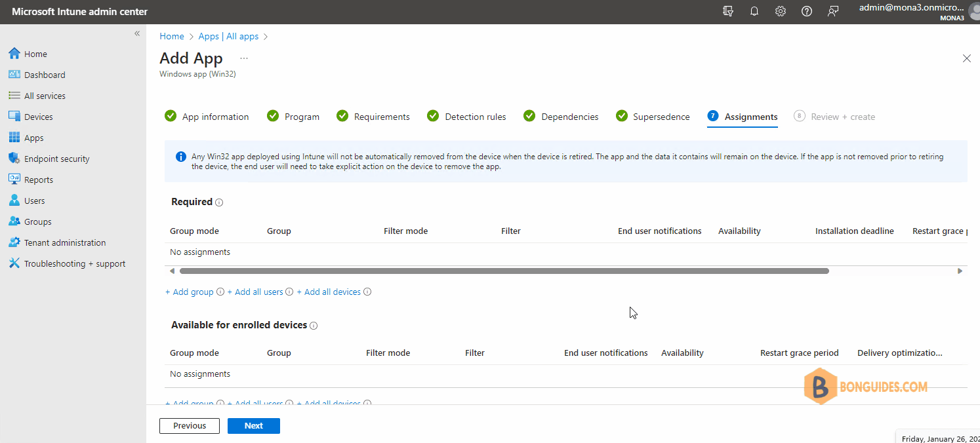
Task: Open the notifications bell
Action: (754, 11)
